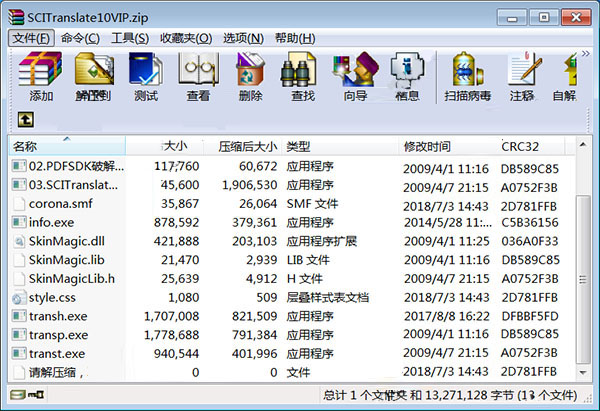Click the 解压到 (Extract to) toolbar icon
Image resolution: width=600 pixels, height=411 pixels.
click(94, 69)
